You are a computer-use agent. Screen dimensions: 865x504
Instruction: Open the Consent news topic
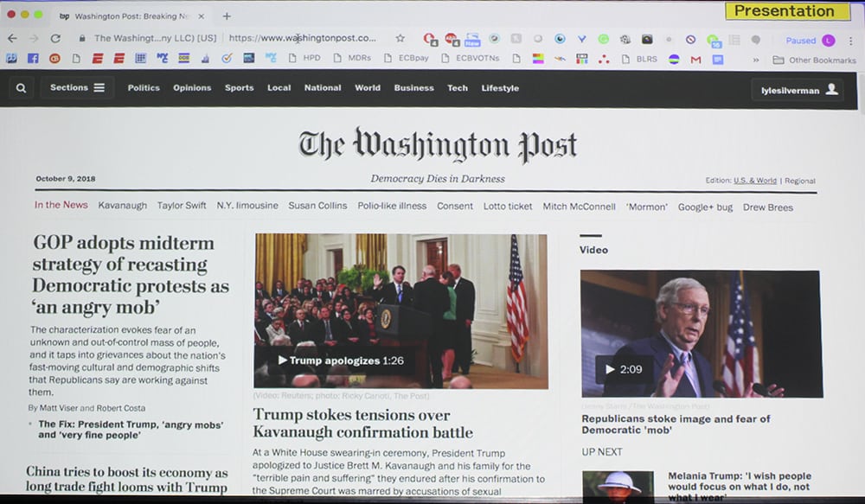[x=455, y=207]
